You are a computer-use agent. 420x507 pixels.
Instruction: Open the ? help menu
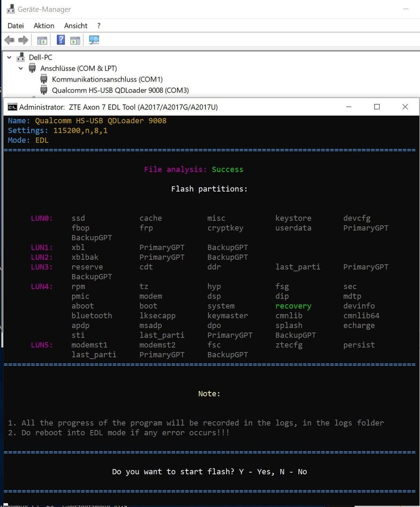click(99, 25)
